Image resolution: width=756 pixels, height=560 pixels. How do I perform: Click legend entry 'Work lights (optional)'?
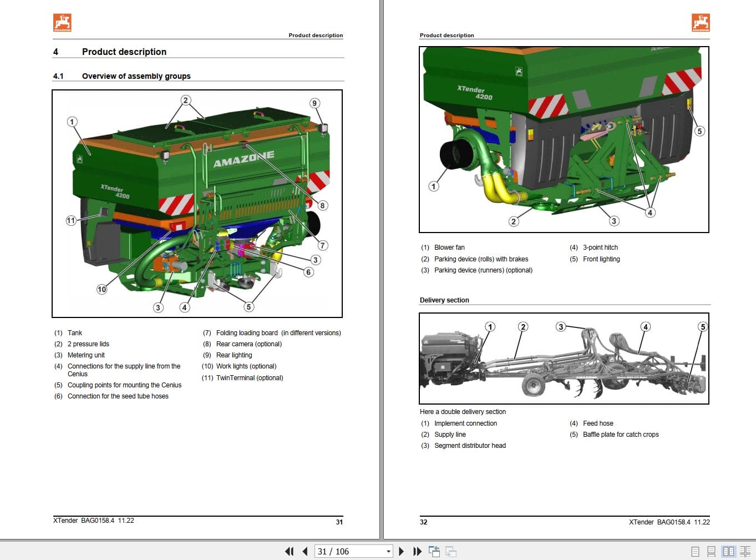246,366
